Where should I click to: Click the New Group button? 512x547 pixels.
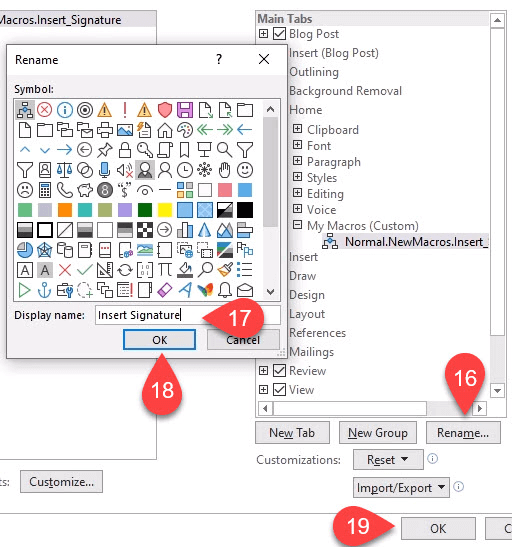click(x=378, y=433)
